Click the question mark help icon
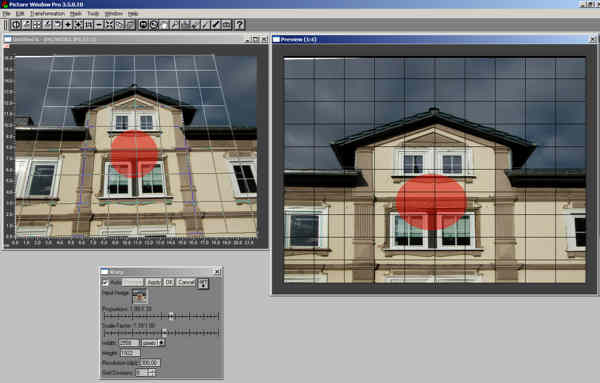 point(239,25)
